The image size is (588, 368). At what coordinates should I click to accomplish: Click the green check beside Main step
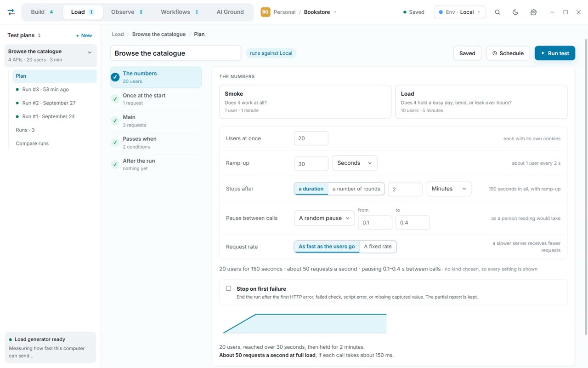(115, 121)
